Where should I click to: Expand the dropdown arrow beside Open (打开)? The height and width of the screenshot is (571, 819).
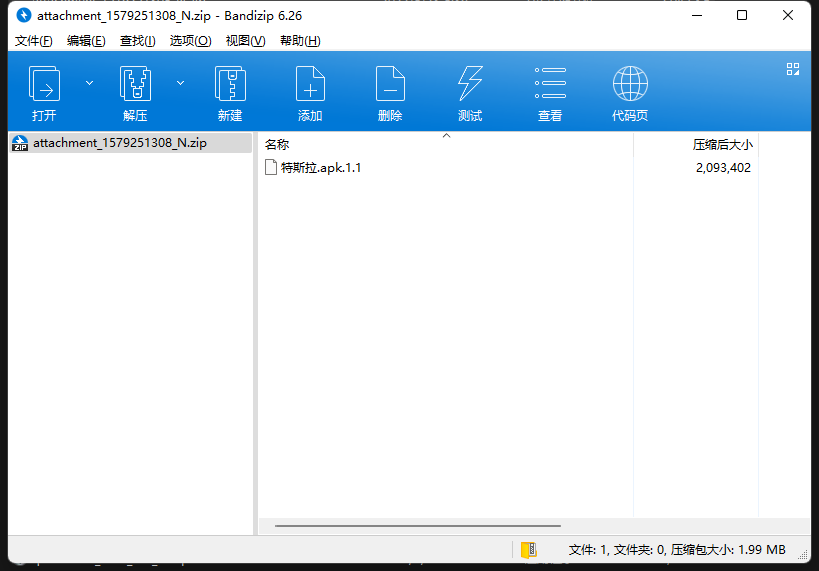tap(89, 83)
